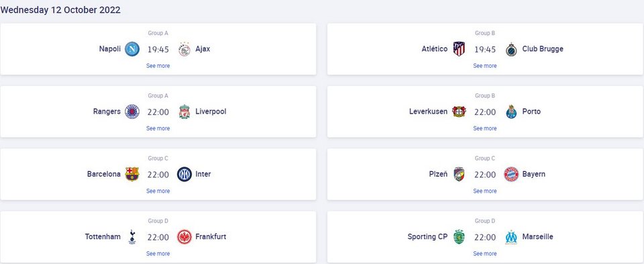
Task: Open See more for Sporting CP vs Marseille
Action: [485, 254]
